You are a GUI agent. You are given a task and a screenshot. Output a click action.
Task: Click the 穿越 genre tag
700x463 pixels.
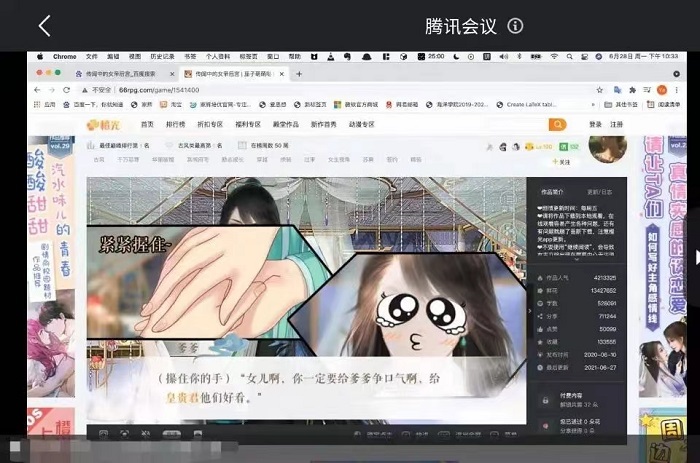[262, 159]
